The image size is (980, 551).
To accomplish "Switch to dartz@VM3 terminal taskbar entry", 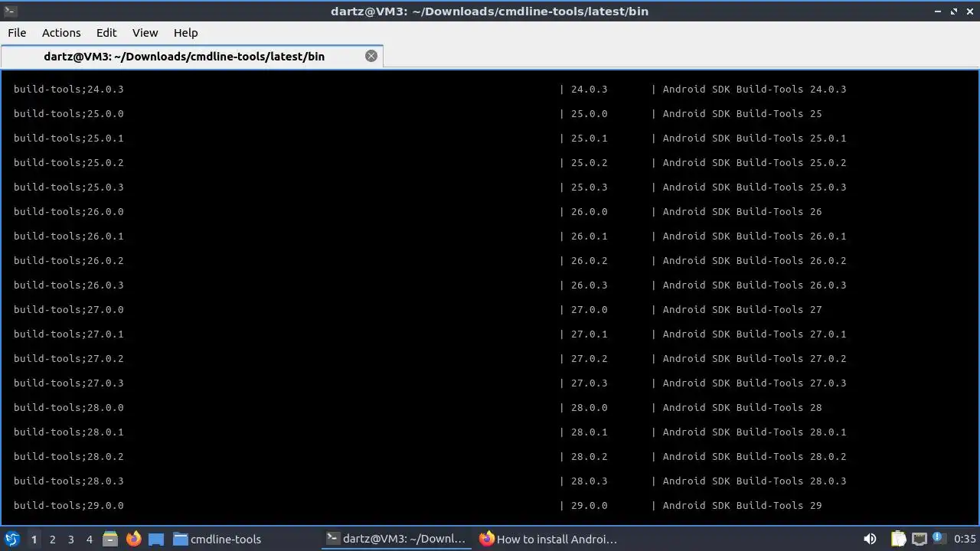I will point(396,540).
